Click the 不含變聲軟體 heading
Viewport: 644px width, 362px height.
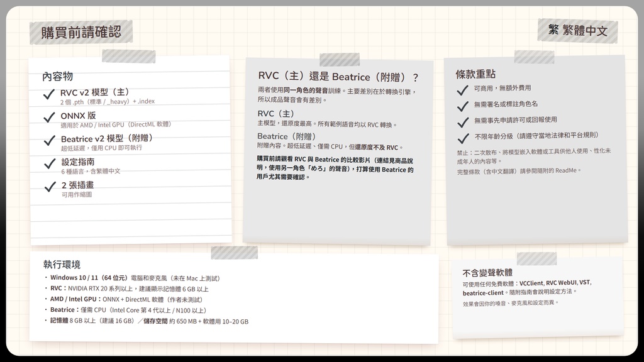coord(487,273)
